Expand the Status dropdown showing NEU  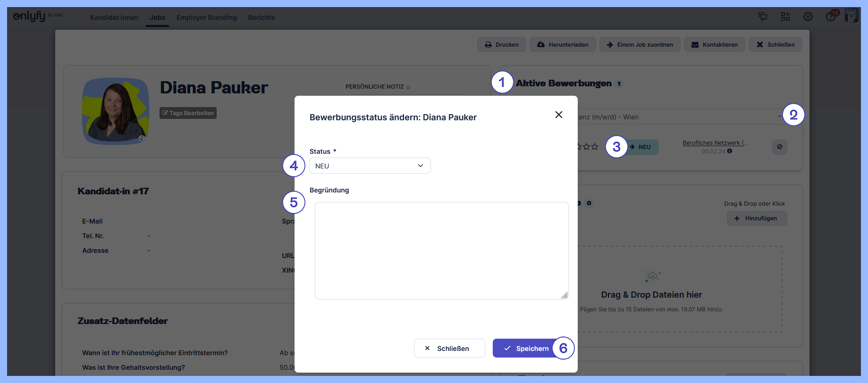point(370,166)
